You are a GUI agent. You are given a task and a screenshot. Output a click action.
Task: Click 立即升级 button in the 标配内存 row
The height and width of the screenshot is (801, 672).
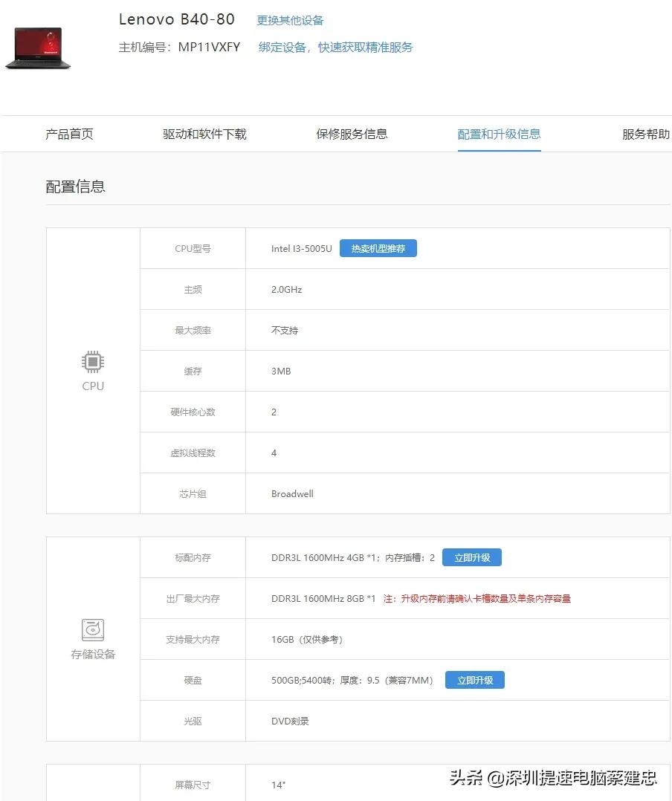click(x=472, y=557)
